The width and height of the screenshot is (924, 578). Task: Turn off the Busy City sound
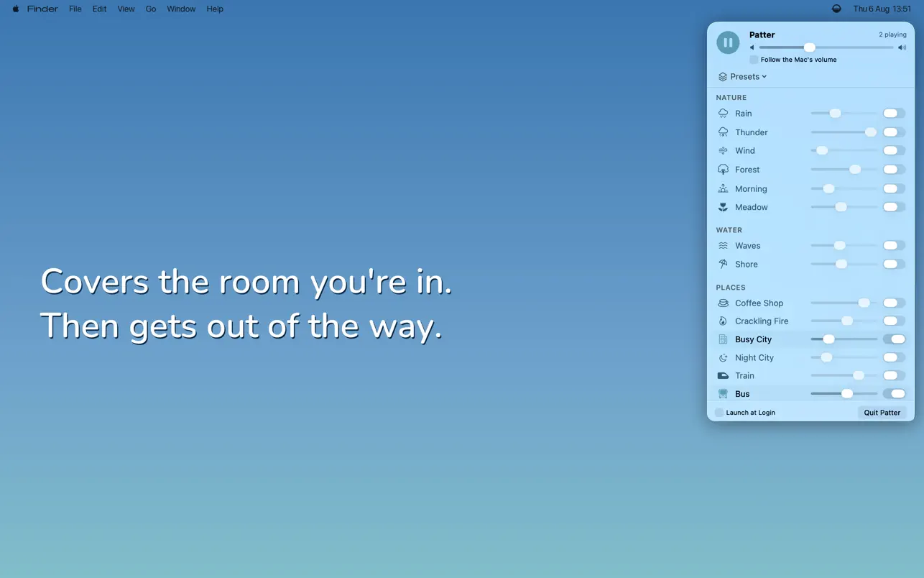point(894,339)
